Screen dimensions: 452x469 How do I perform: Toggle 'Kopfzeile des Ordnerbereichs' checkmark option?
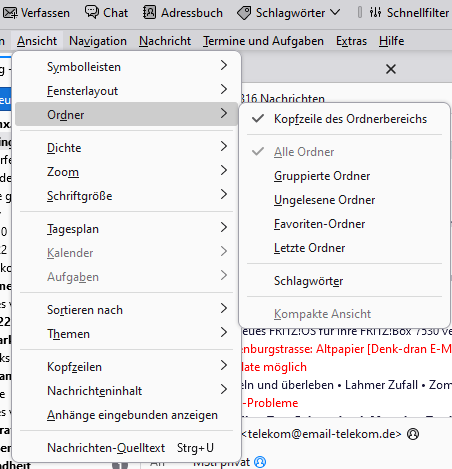pos(345,119)
